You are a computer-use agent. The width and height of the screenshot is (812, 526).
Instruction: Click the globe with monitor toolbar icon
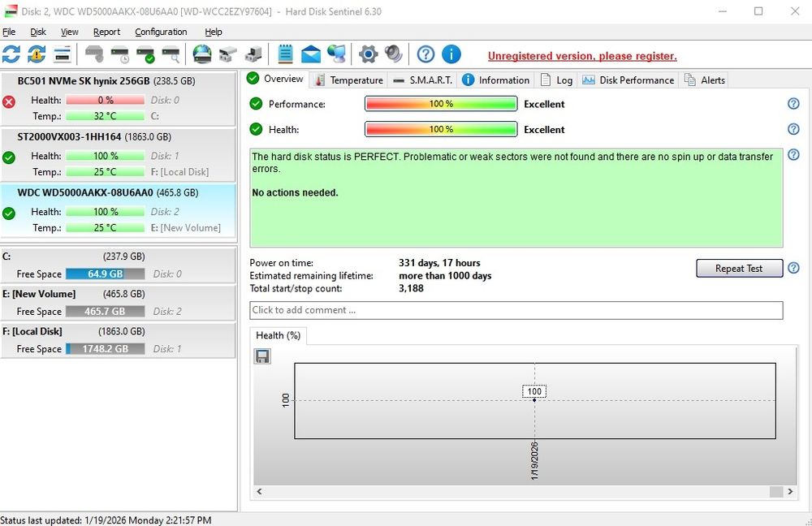[337, 54]
